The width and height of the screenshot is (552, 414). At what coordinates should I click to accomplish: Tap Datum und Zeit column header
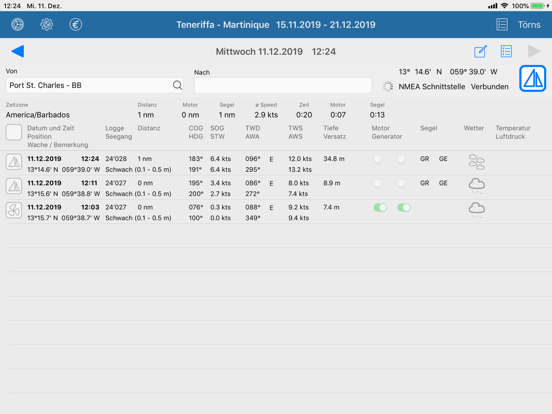[51, 128]
